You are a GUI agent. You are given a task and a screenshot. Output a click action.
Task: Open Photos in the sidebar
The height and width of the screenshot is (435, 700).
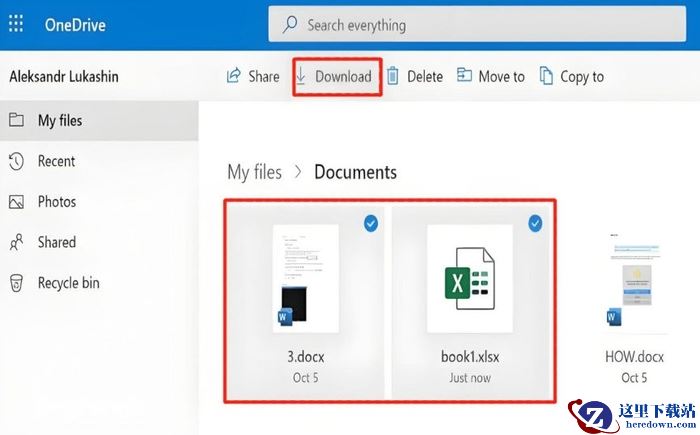[x=99, y=202]
